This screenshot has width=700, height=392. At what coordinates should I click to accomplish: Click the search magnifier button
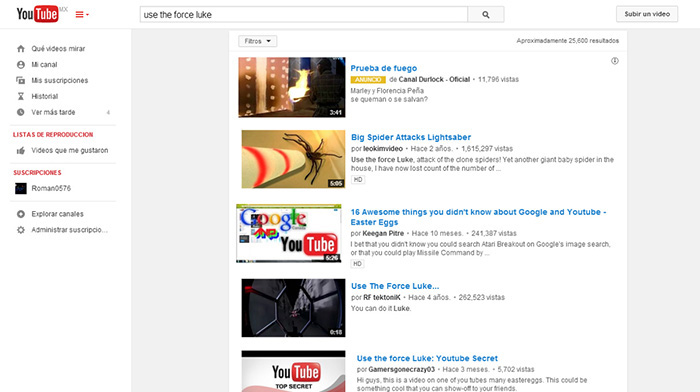pyautogui.click(x=486, y=15)
